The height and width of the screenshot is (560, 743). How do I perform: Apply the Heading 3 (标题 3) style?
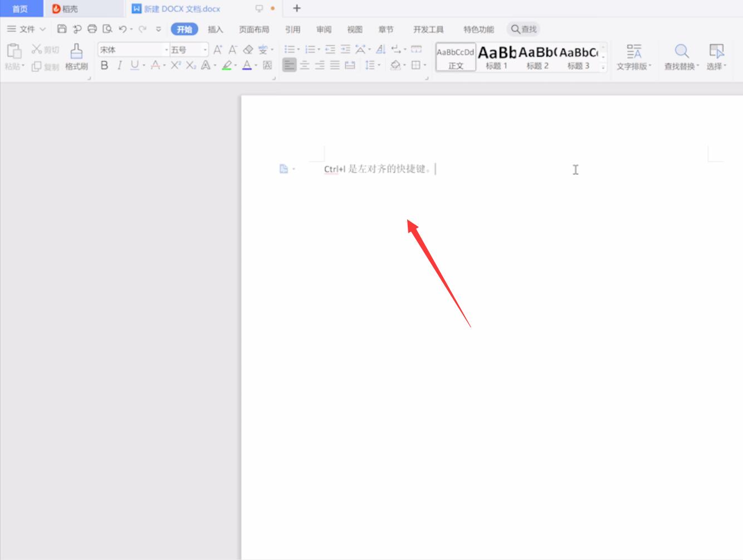coord(579,57)
